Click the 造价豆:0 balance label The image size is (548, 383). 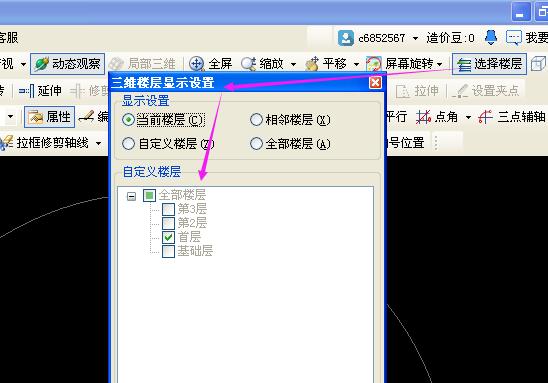click(x=450, y=38)
